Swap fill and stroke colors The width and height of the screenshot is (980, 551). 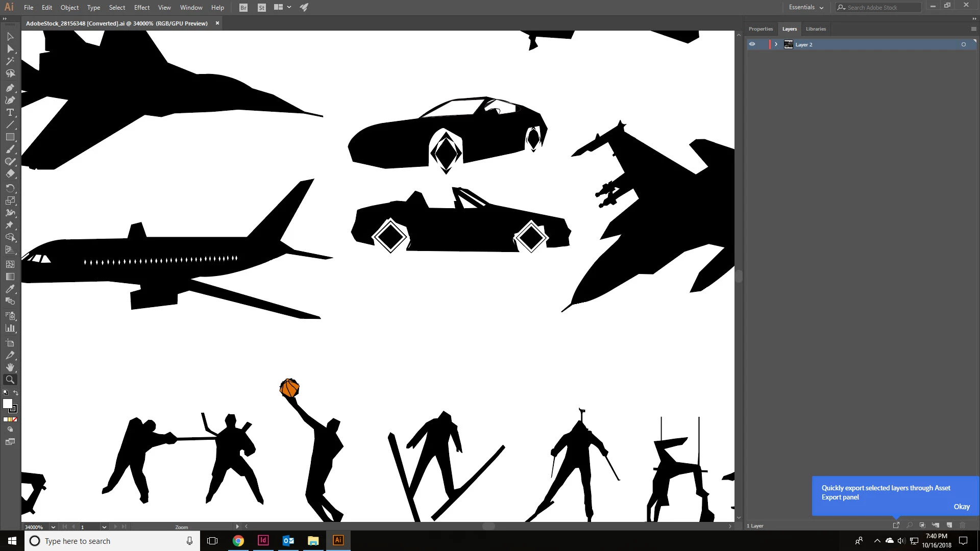[16, 393]
